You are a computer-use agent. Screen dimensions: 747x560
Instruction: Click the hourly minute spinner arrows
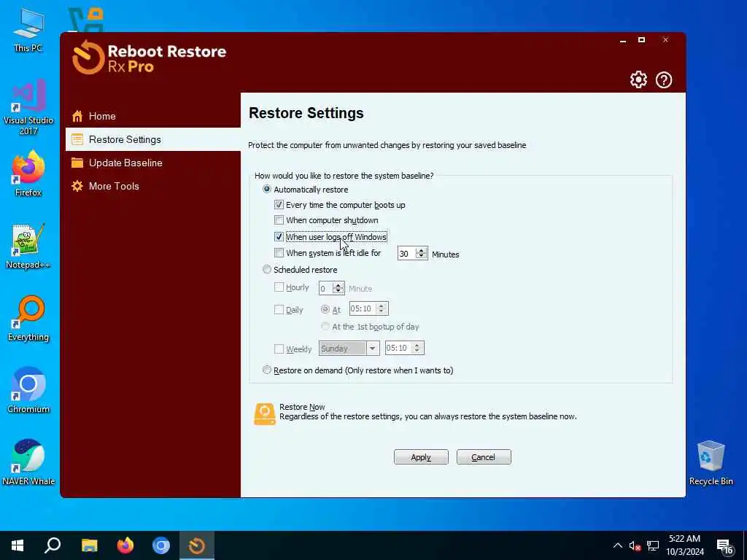tap(338, 288)
